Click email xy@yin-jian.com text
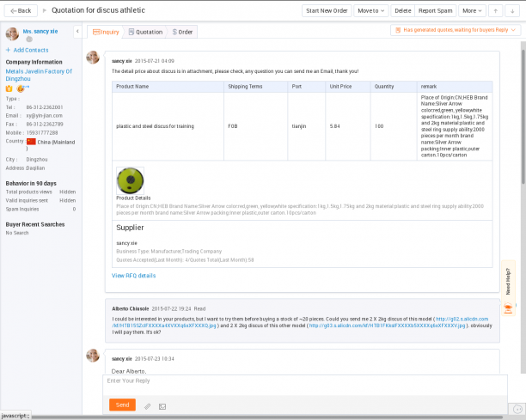This screenshot has height=420, width=526. (x=45, y=116)
